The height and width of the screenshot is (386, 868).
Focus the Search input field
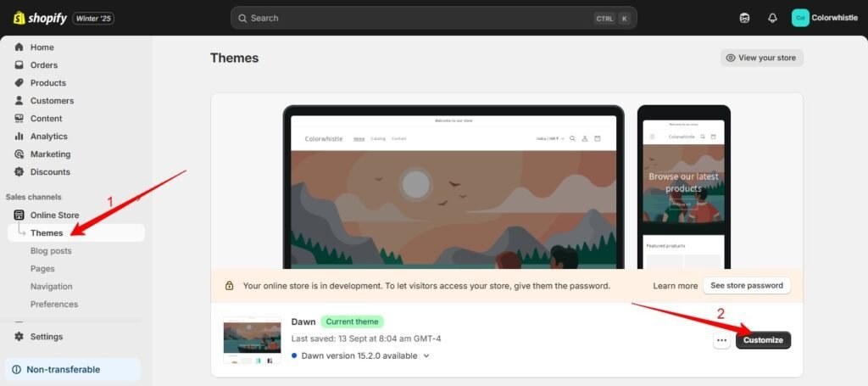(x=433, y=18)
